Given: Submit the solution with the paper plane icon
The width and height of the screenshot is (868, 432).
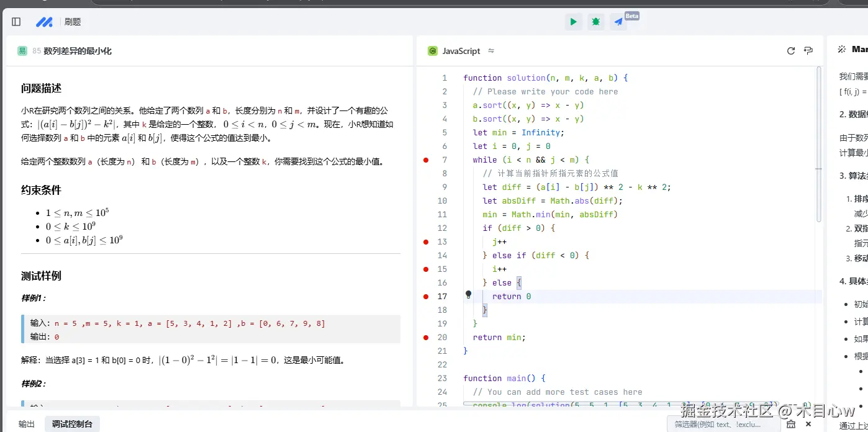Looking at the screenshot, I should (618, 21).
